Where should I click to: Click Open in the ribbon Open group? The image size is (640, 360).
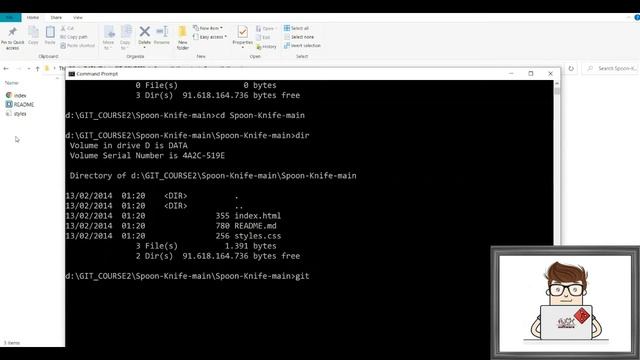coord(266,29)
